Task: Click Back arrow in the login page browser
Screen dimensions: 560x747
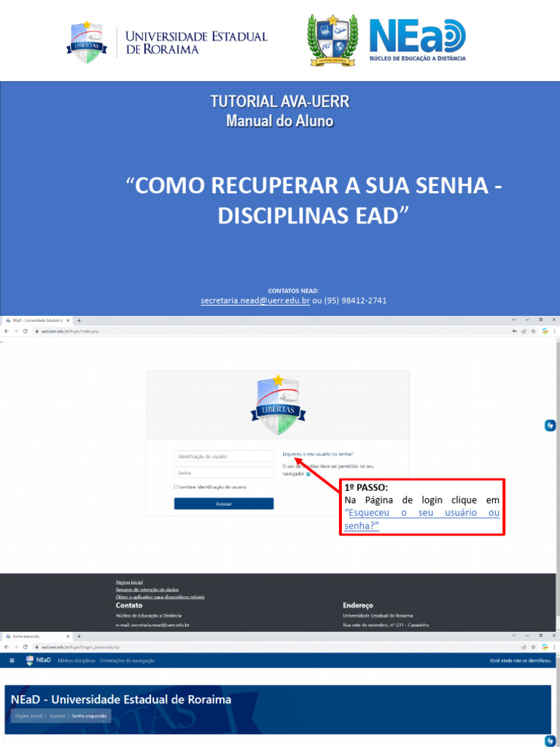Action: (7, 331)
